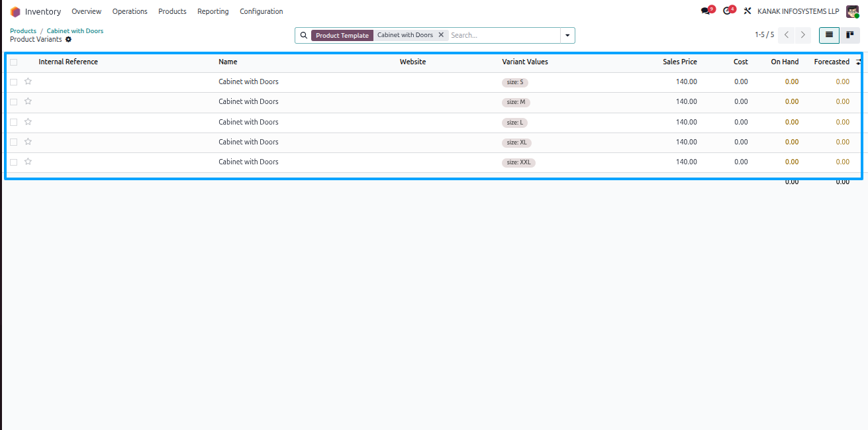Select the size: L row checkbox
This screenshot has height=430, width=868.
tap(13, 122)
